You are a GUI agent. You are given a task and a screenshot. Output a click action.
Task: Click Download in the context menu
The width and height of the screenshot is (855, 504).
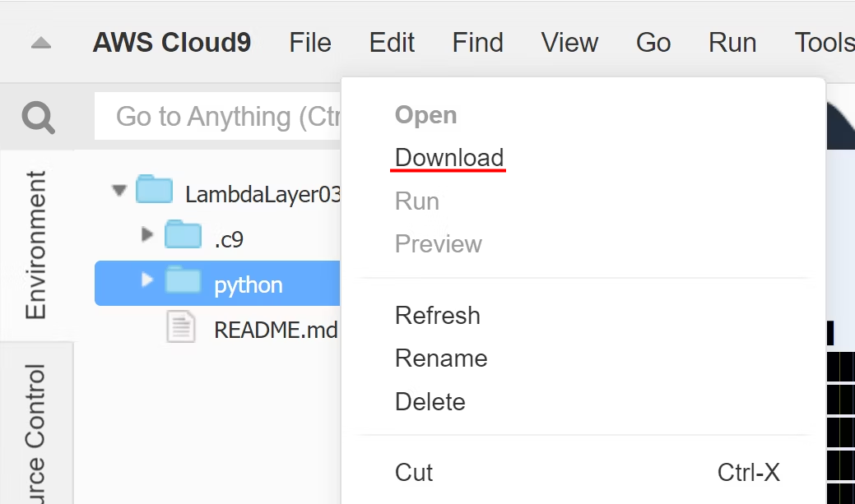[448, 157]
